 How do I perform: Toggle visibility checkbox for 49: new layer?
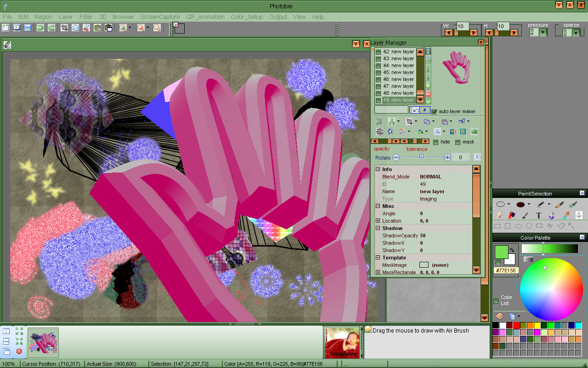[378, 100]
